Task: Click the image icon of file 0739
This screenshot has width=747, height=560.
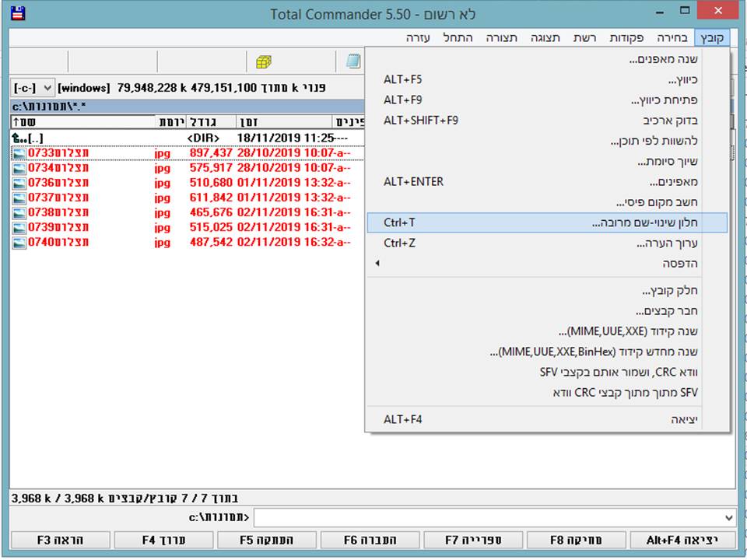Action: tap(19, 228)
